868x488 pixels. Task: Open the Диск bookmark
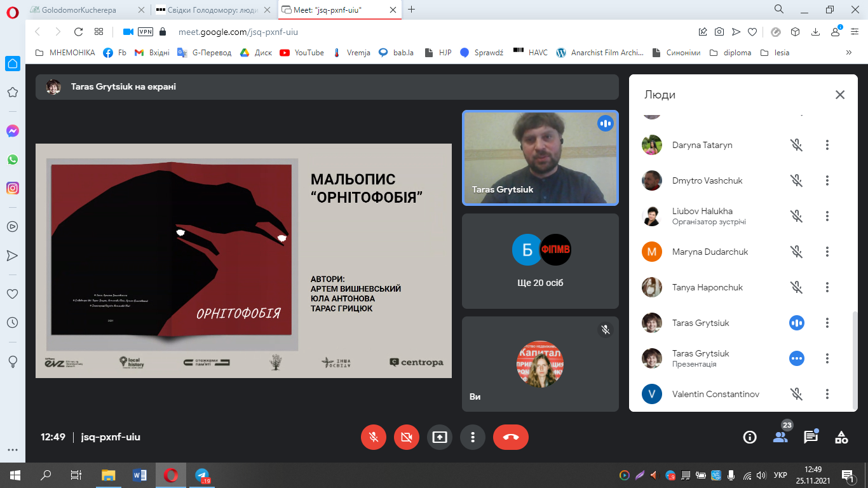point(256,53)
